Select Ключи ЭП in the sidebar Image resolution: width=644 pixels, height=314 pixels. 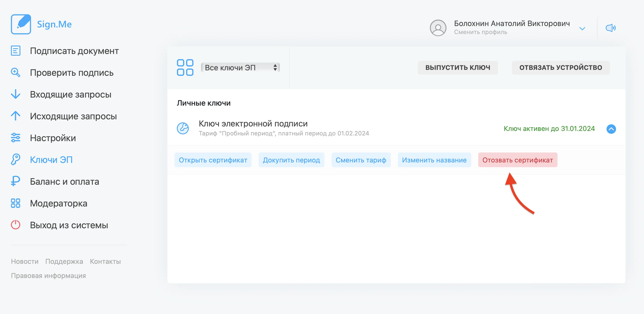[x=51, y=160]
